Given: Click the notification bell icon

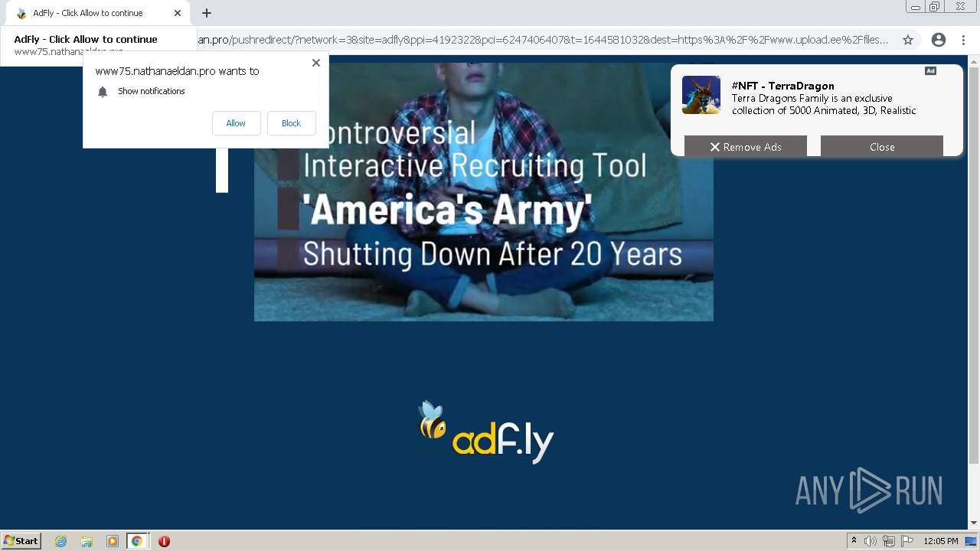Looking at the screenshot, I should 103,92.
